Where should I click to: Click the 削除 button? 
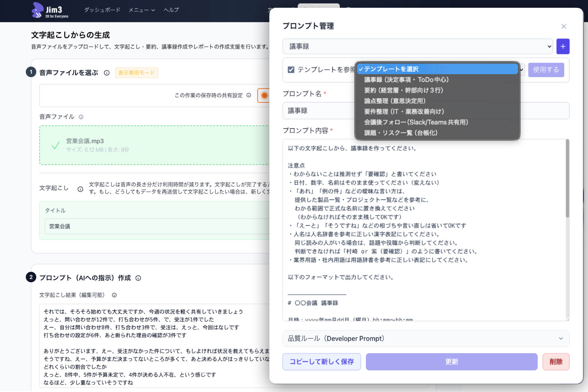556,362
